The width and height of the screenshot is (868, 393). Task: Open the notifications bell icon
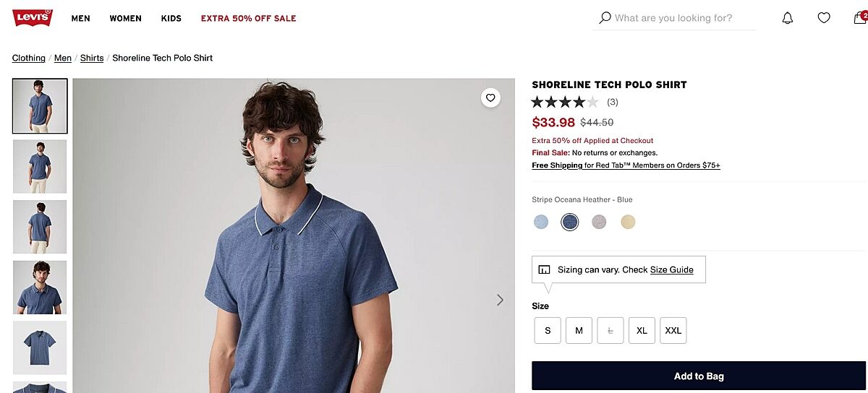coord(788,18)
